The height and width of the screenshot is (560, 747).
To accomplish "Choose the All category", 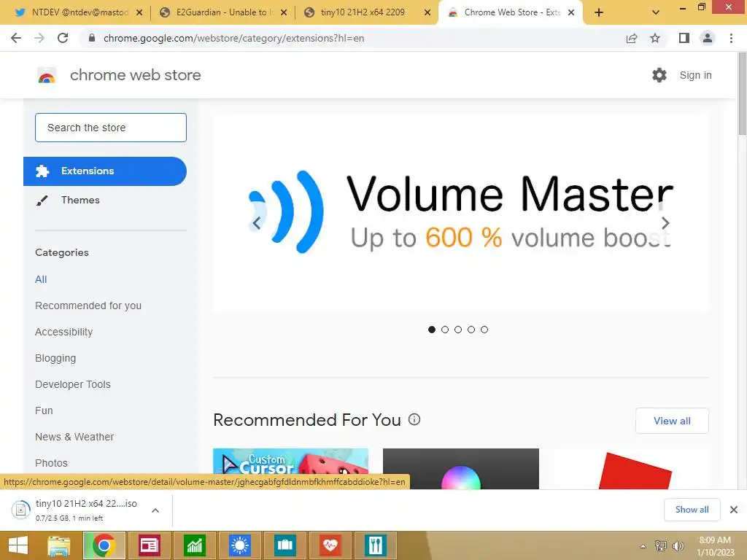I will click(x=41, y=279).
